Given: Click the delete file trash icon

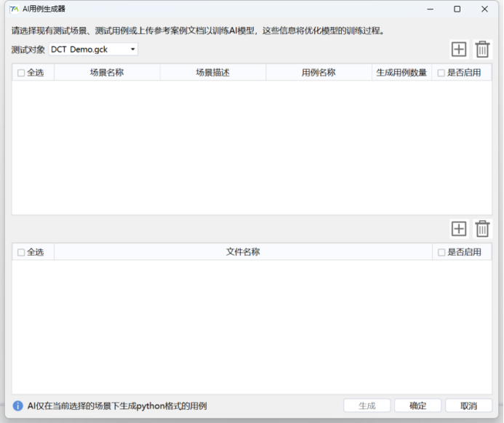Looking at the screenshot, I should click(482, 229).
